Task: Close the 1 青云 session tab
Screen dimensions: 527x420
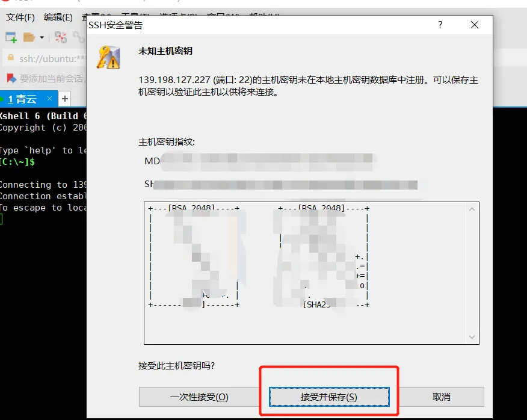Action: [x=50, y=99]
